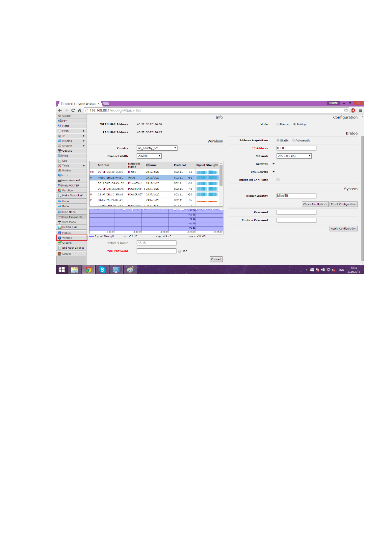Go to the browser home icon
The image size is (392, 554).
[80, 111]
